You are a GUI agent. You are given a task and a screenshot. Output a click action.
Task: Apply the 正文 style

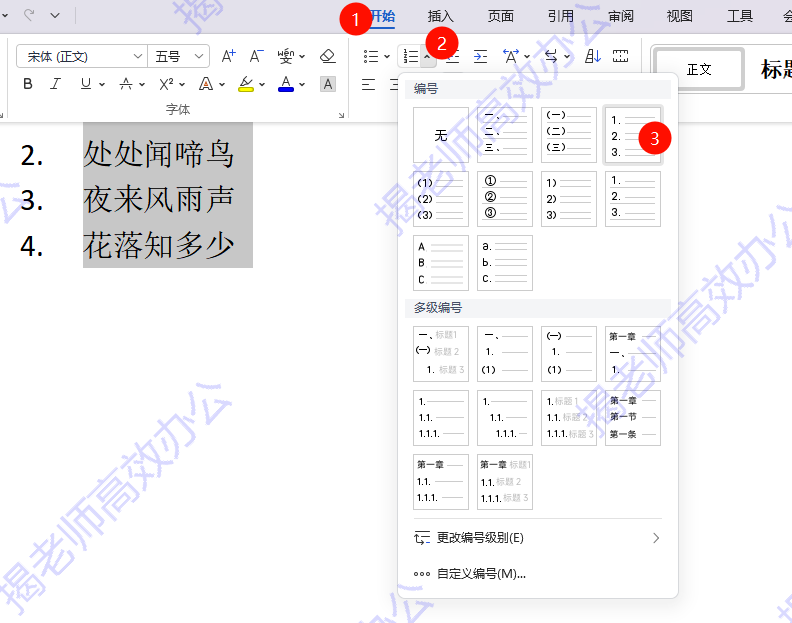click(699, 69)
